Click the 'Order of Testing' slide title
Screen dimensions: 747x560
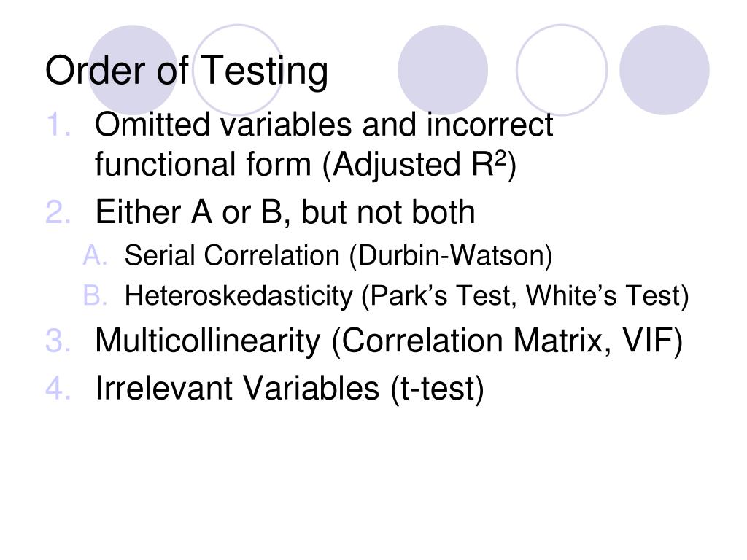(187, 71)
